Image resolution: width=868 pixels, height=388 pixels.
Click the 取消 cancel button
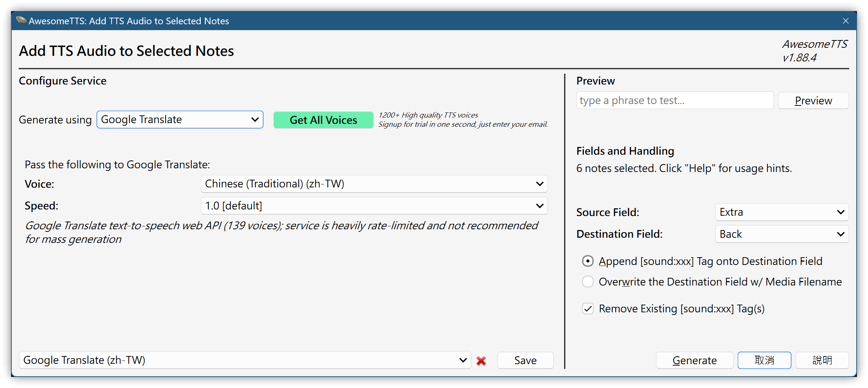pyautogui.click(x=764, y=360)
